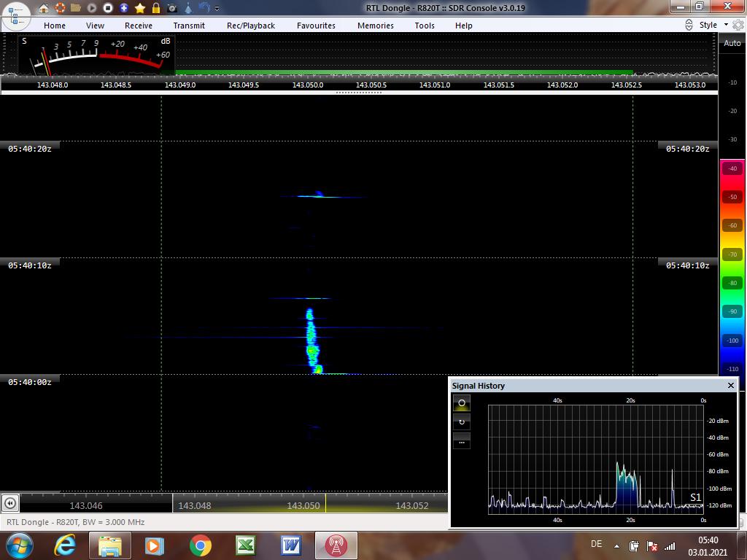Show hidden system tray icons arrow

tap(617, 546)
